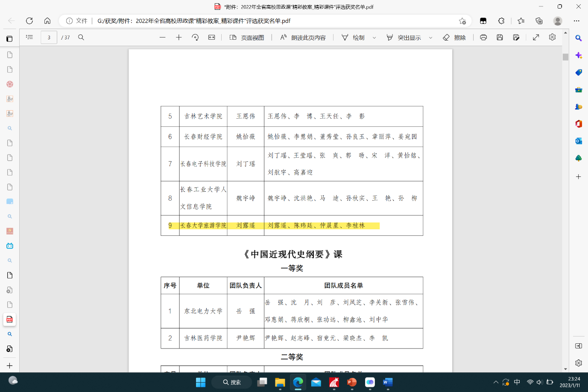The height and width of the screenshot is (392, 588).
Task: Launch Word from the taskbar
Action: (x=387, y=383)
